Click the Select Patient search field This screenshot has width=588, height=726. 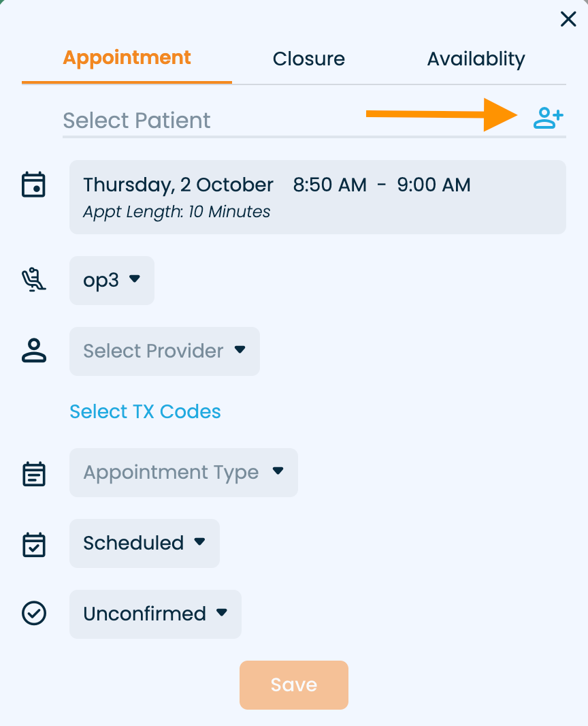286,121
